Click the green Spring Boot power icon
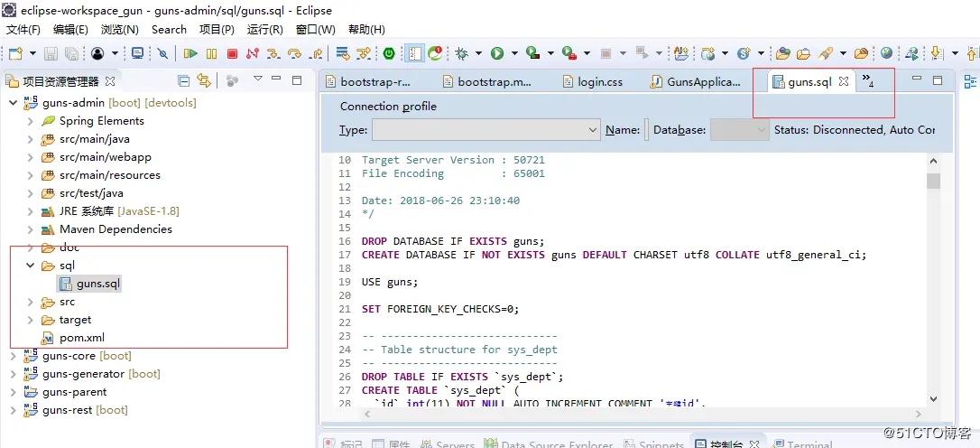This screenshot has height=448, width=980. click(x=389, y=54)
